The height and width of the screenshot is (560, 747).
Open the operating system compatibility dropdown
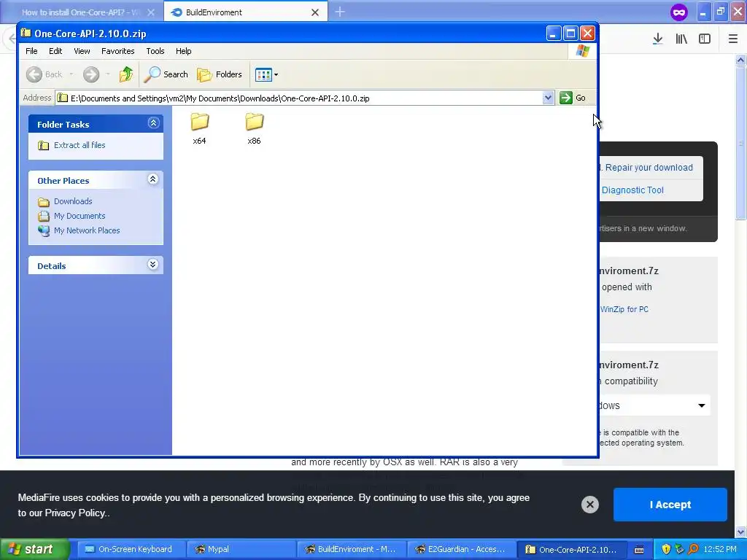654,405
